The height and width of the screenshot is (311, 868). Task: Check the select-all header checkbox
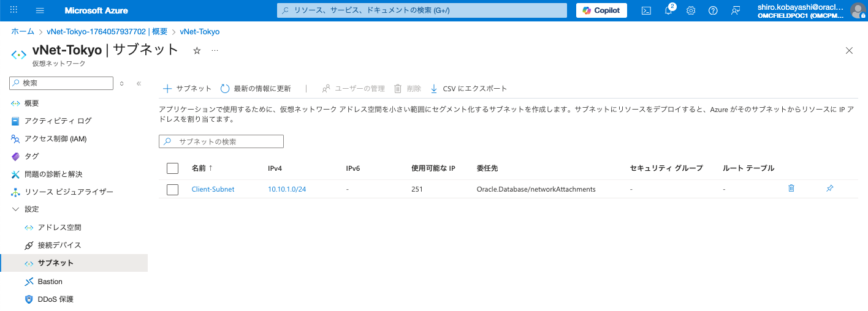click(172, 168)
